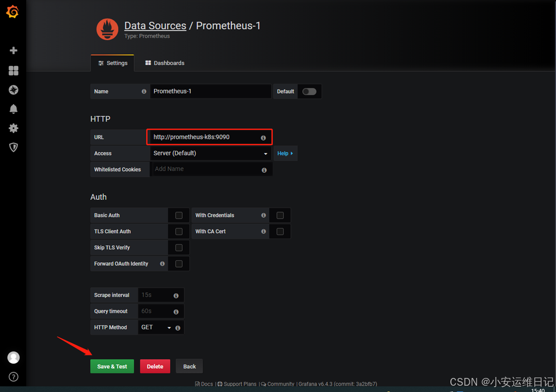The height and width of the screenshot is (392, 556).
Task: Open the Explore compass icon
Action: 14,90
